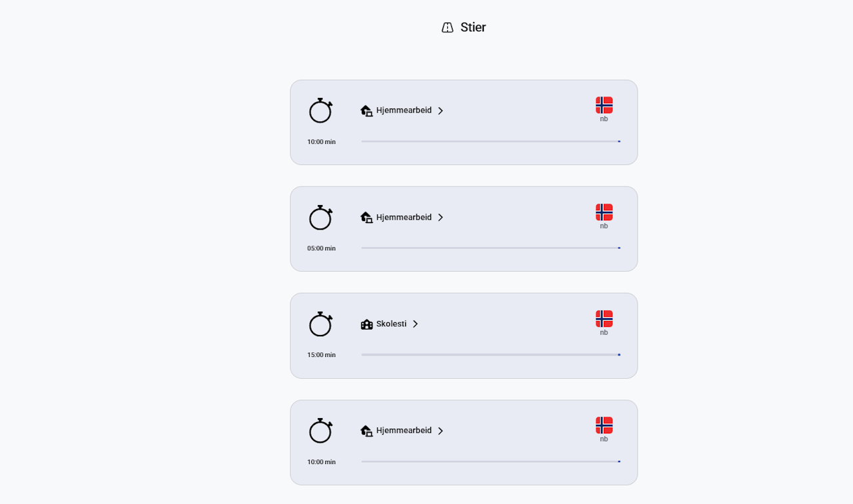This screenshot has width=853, height=504.
Task: Click the home icon in the bottom card
Action: point(367,431)
